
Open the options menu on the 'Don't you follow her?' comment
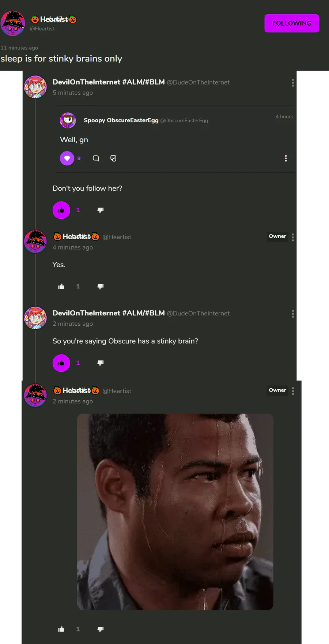tap(293, 83)
